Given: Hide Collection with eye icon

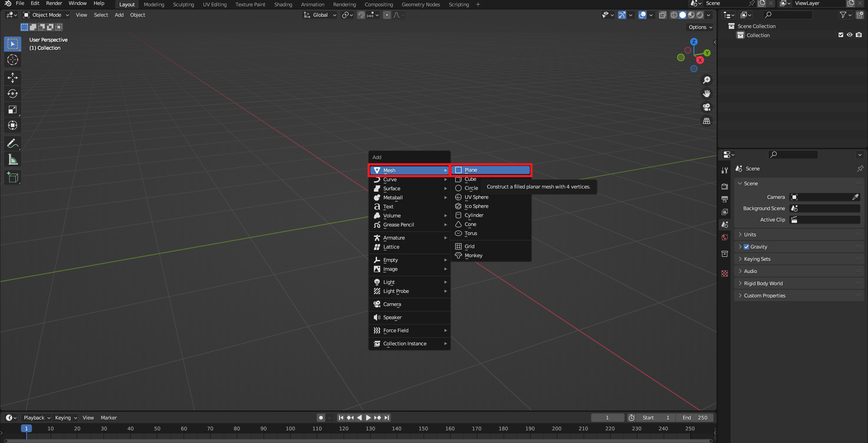Looking at the screenshot, I should point(849,35).
